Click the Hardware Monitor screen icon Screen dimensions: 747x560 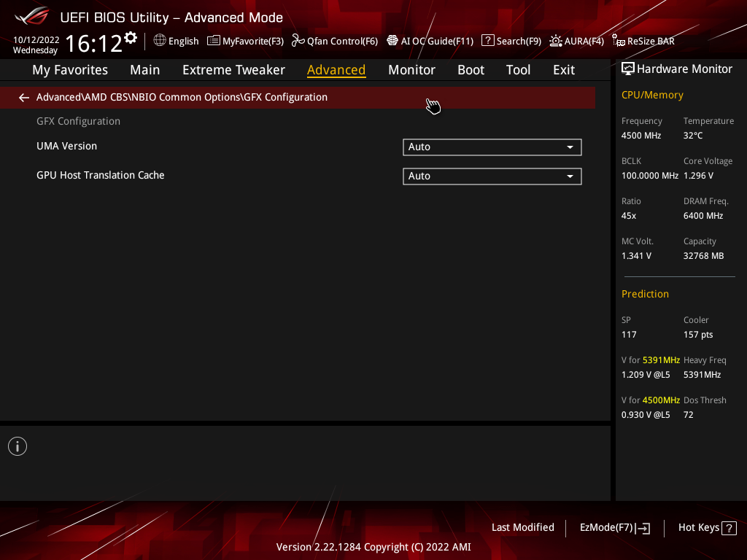(x=628, y=69)
